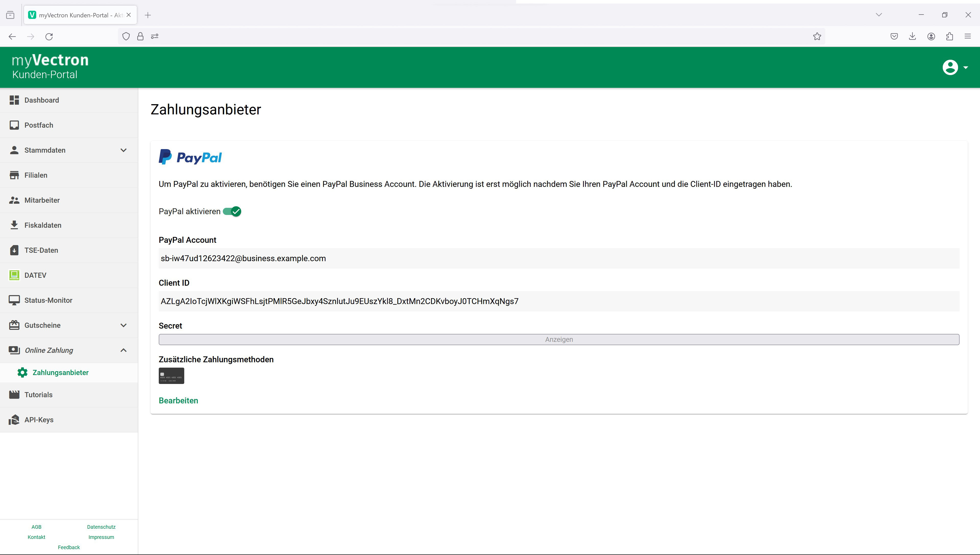
Task: Click the Client ID field
Action: pos(559,301)
